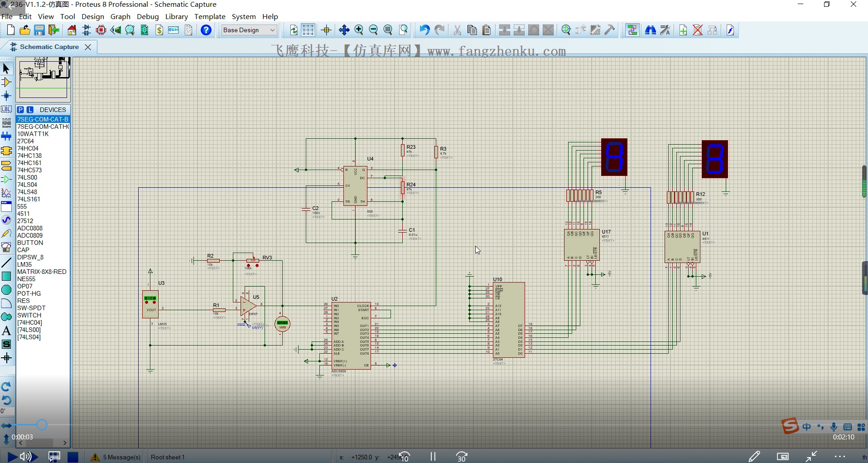Viewport: 868px width, 463px height.
Task: Close the Schematic Capture tab
Action: pos(88,47)
